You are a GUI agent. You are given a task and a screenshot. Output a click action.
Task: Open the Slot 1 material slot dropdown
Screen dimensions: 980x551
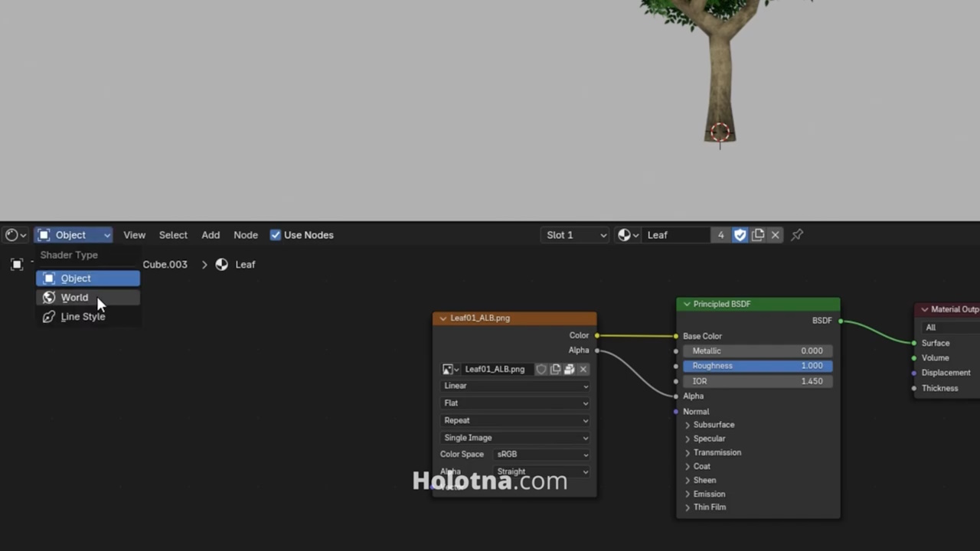[x=576, y=235]
